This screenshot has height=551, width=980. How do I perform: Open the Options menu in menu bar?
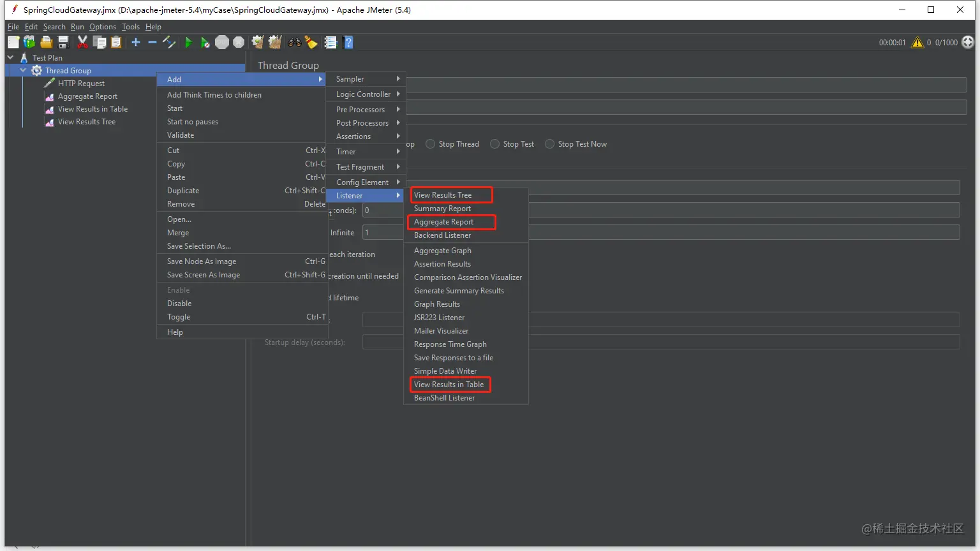tap(103, 27)
